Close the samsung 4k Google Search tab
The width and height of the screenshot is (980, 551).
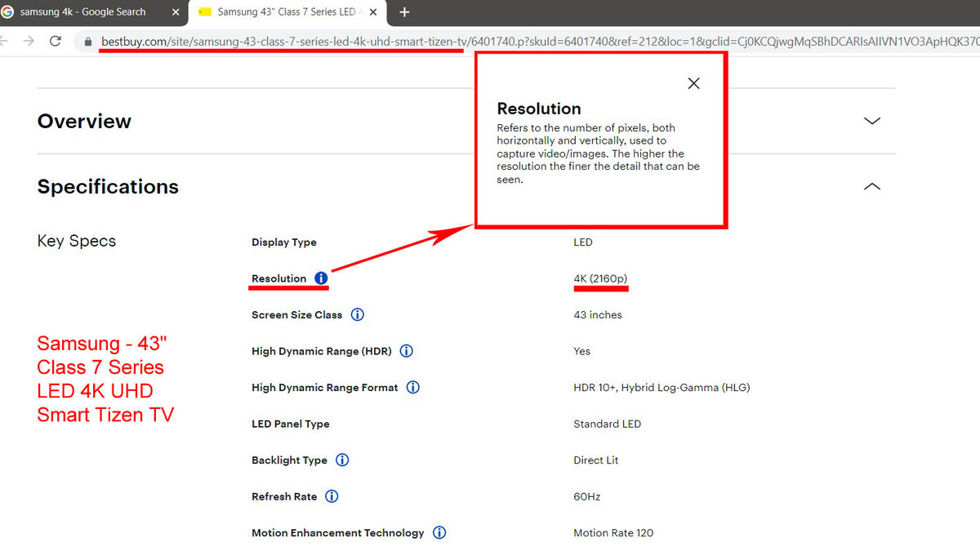tap(175, 12)
